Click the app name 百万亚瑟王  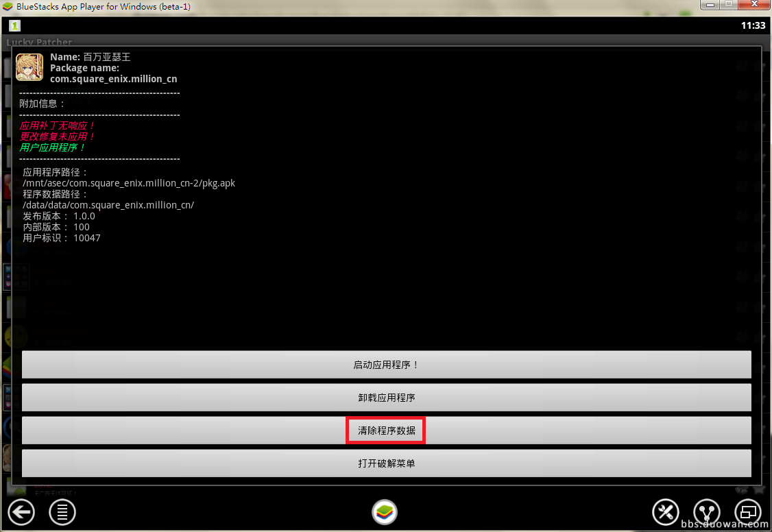[x=107, y=57]
